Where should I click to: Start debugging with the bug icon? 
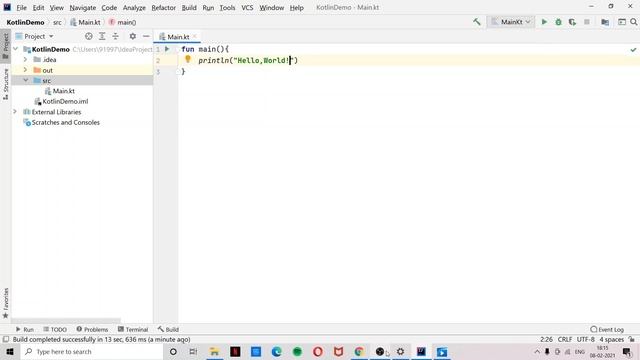click(x=558, y=22)
